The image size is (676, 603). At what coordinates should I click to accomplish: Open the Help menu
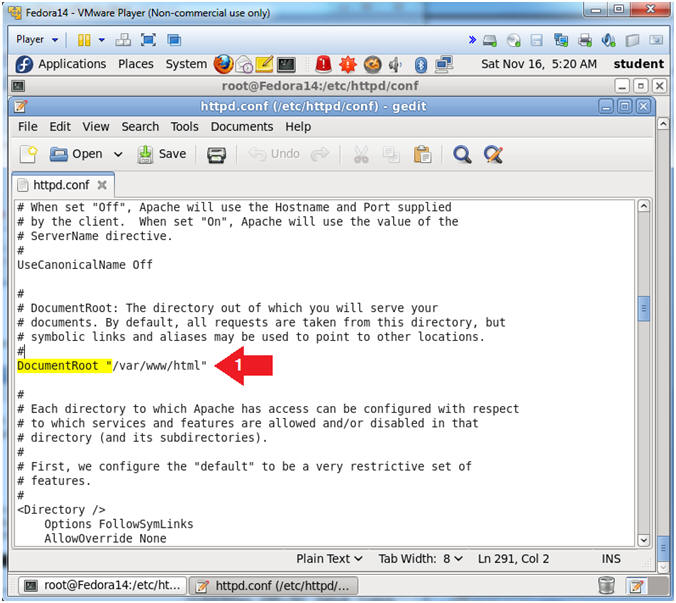click(x=298, y=127)
